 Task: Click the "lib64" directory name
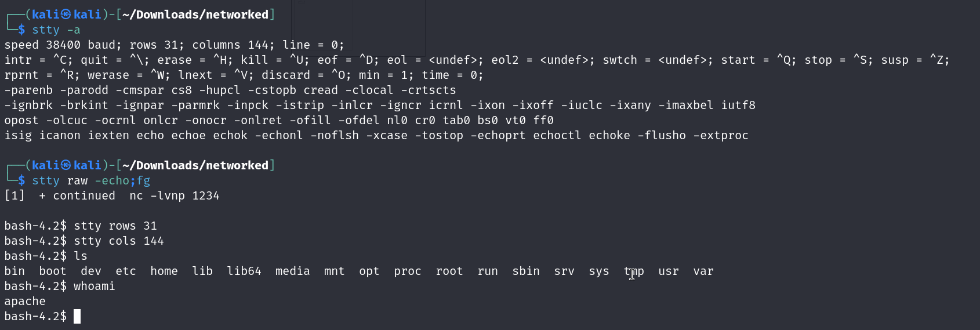pos(244,271)
